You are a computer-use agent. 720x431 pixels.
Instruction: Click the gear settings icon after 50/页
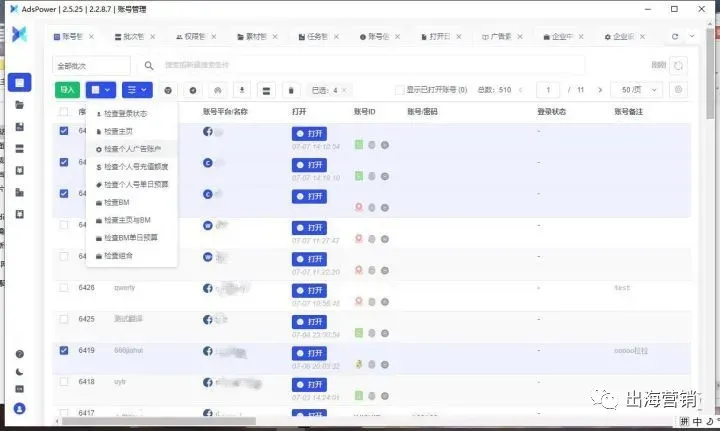click(x=678, y=90)
